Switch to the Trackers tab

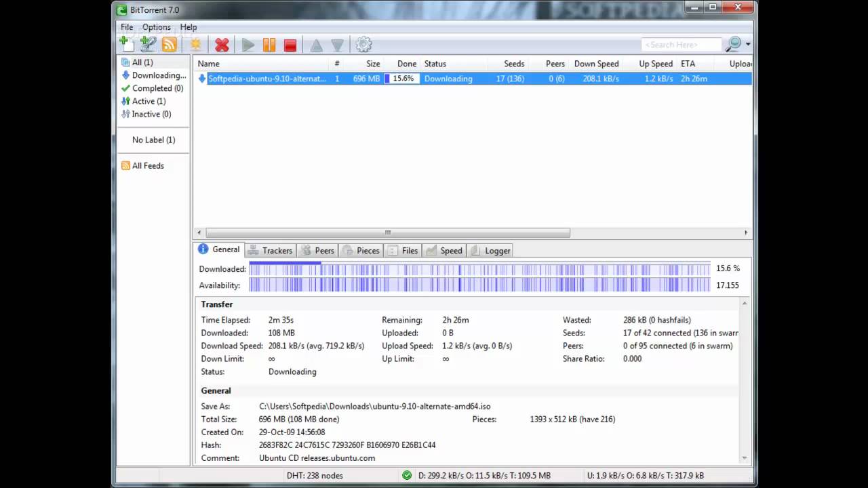pyautogui.click(x=270, y=251)
